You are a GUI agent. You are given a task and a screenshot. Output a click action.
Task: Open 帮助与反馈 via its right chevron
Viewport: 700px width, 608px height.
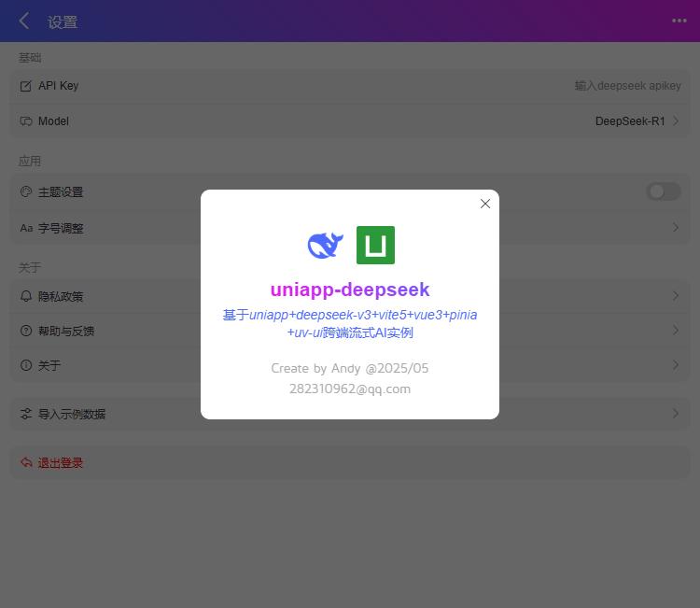tap(676, 331)
